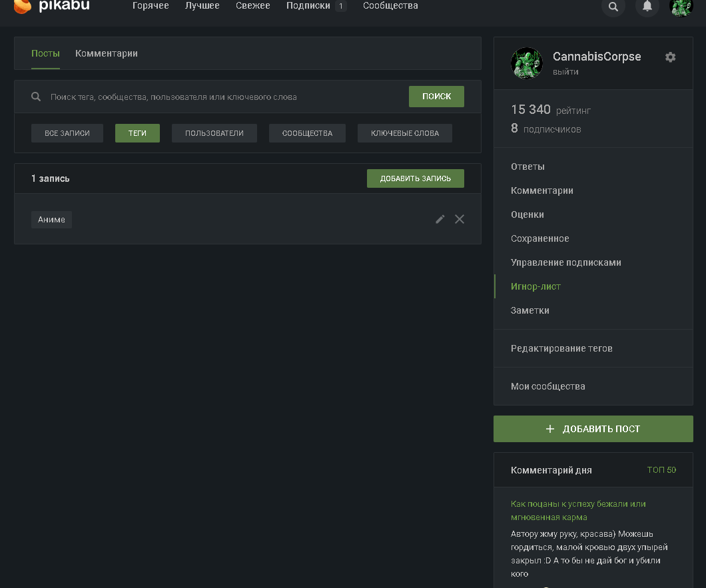Open the Подписки menu item

[x=308, y=6]
